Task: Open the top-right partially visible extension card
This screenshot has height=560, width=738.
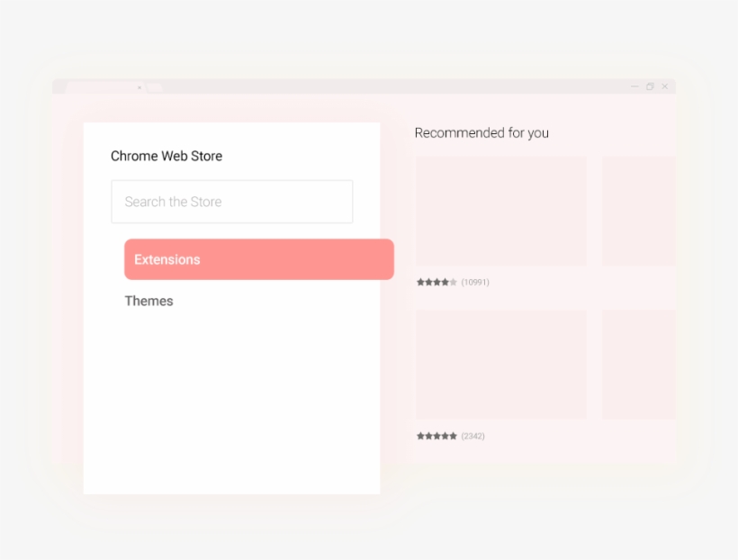Action: pos(638,211)
